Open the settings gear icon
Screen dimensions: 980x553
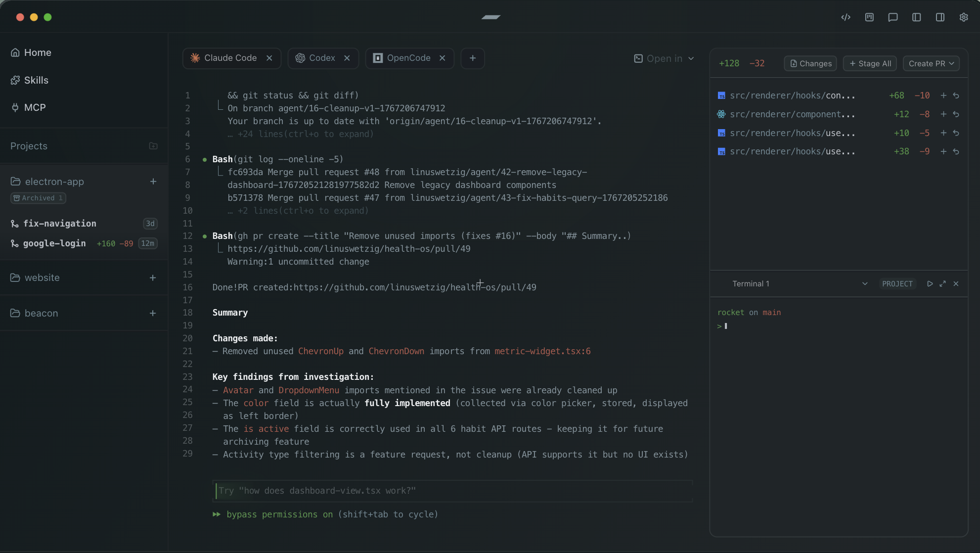(x=964, y=17)
